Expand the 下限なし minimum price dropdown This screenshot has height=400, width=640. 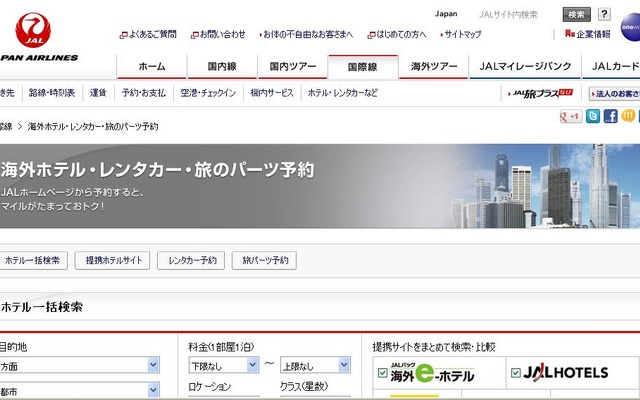224,365
